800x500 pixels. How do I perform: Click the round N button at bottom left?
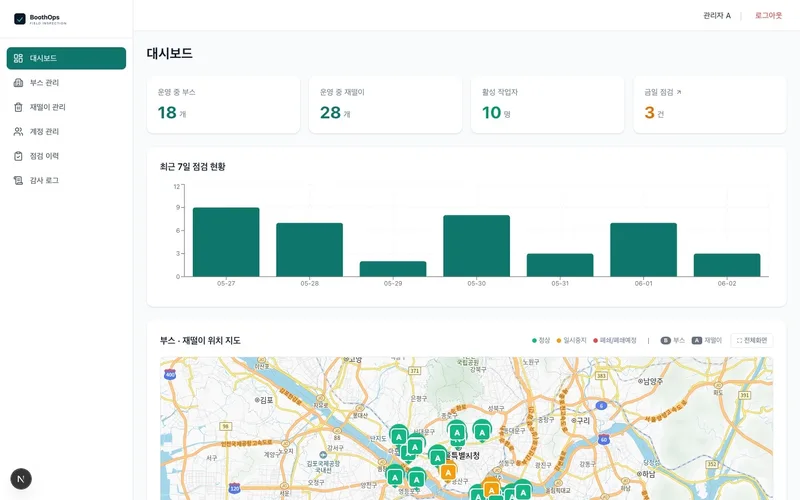pos(21,479)
